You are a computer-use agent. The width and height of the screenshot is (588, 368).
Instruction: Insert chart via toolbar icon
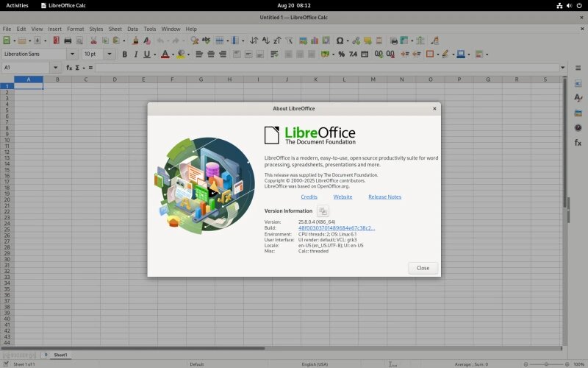[315, 40]
